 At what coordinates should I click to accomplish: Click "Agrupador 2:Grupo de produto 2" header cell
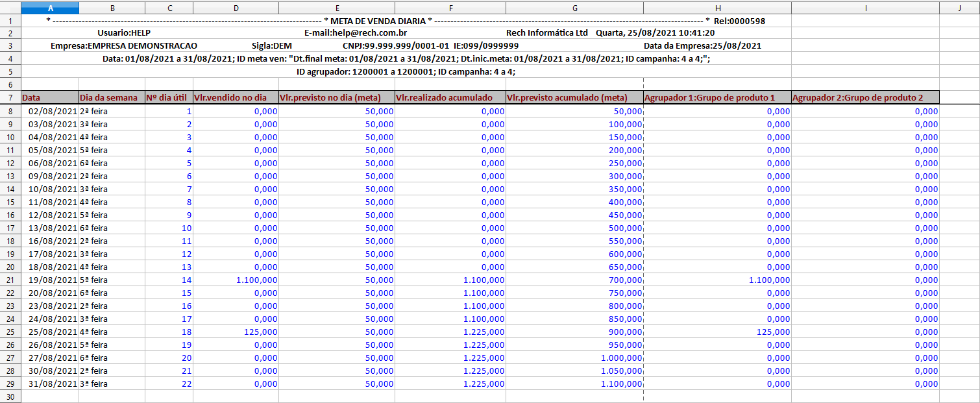865,98
